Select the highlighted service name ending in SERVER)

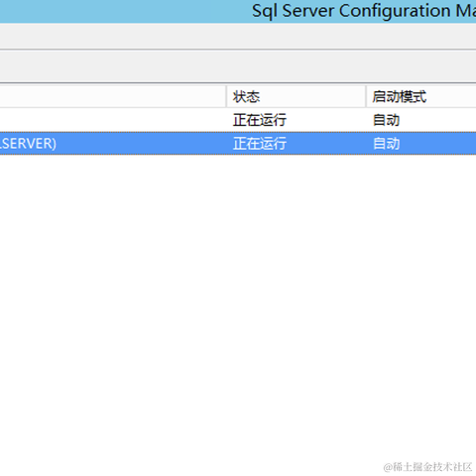28,144
